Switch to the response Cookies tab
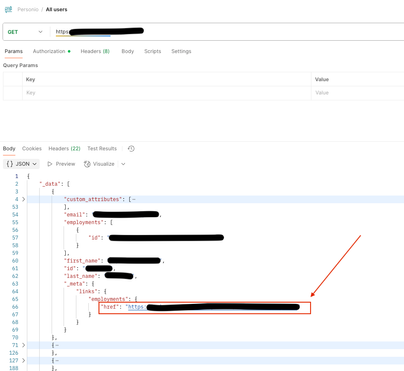 coord(32,149)
